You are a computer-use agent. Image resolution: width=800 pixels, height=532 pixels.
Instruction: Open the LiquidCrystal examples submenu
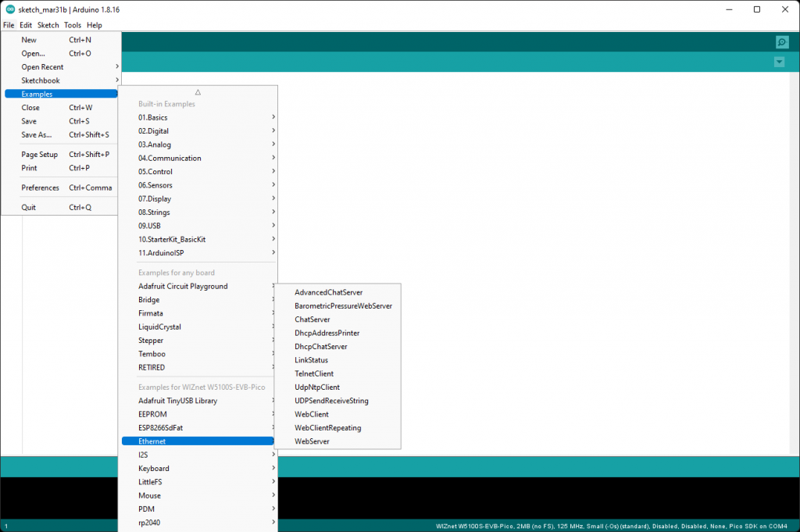coord(198,327)
